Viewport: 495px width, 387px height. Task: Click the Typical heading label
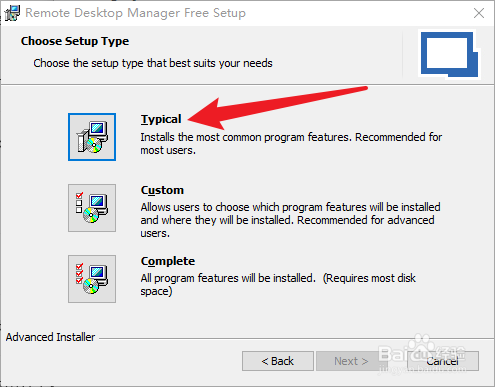(x=161, y=119)
